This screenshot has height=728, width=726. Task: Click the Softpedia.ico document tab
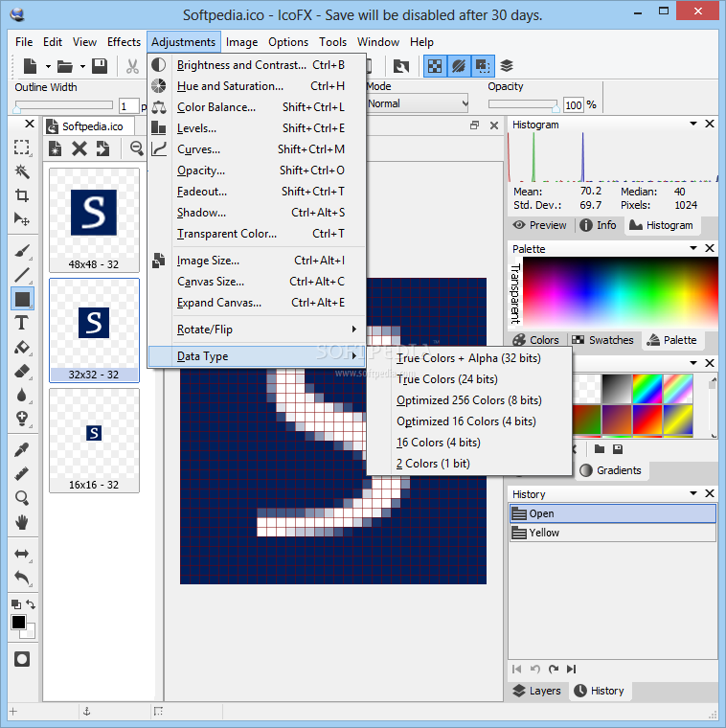click(88, 126)
